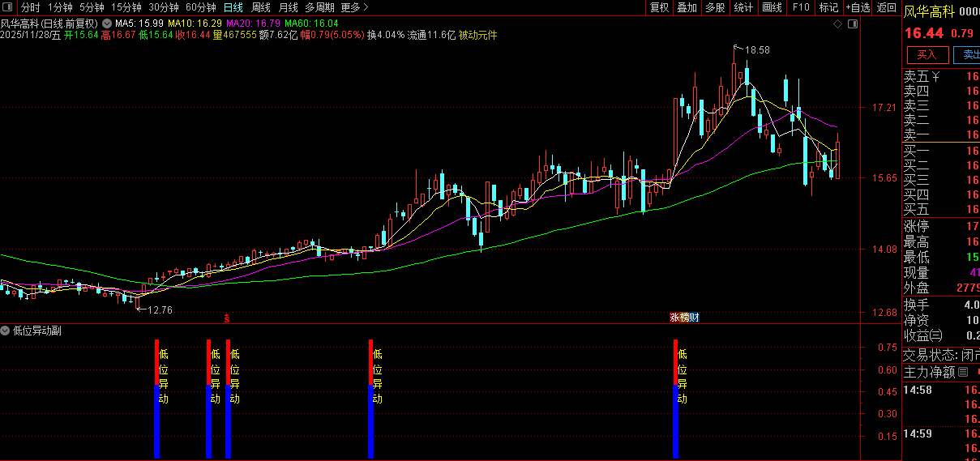
Task: Click the 标记 mark button
Action: point(828,7)
